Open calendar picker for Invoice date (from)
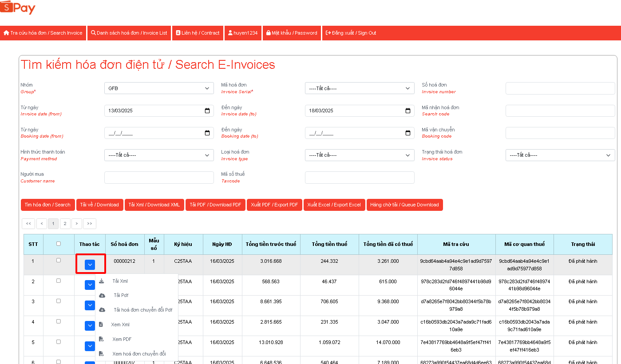This screenshot has height=364, width=621. coord(207,111)
